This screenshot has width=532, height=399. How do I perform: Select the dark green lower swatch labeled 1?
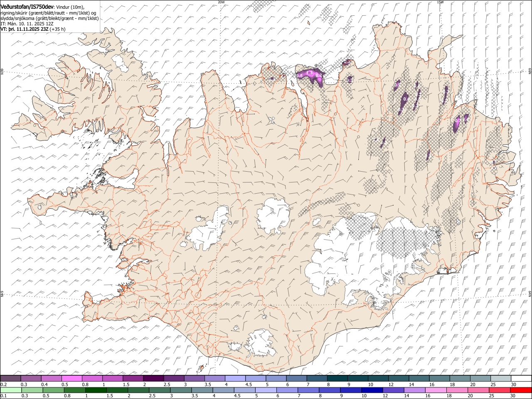click(96, 390)
